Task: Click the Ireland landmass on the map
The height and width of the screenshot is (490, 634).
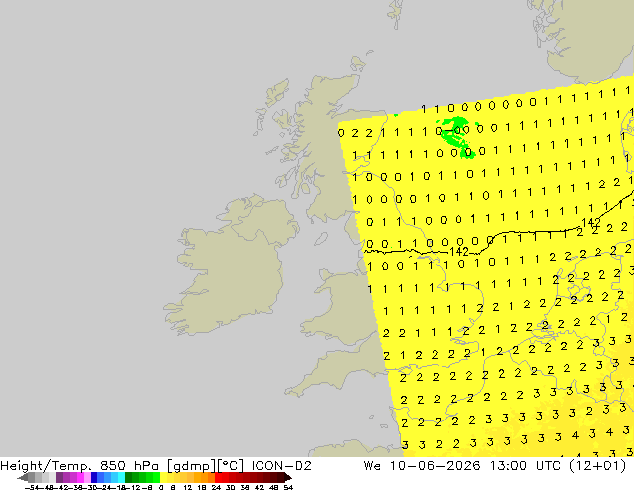Action: click(x=230, y=267)
